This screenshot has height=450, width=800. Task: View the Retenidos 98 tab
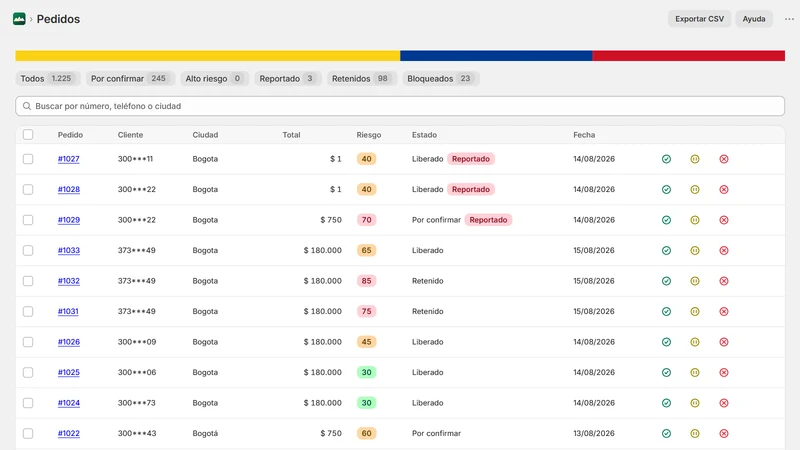362,79
